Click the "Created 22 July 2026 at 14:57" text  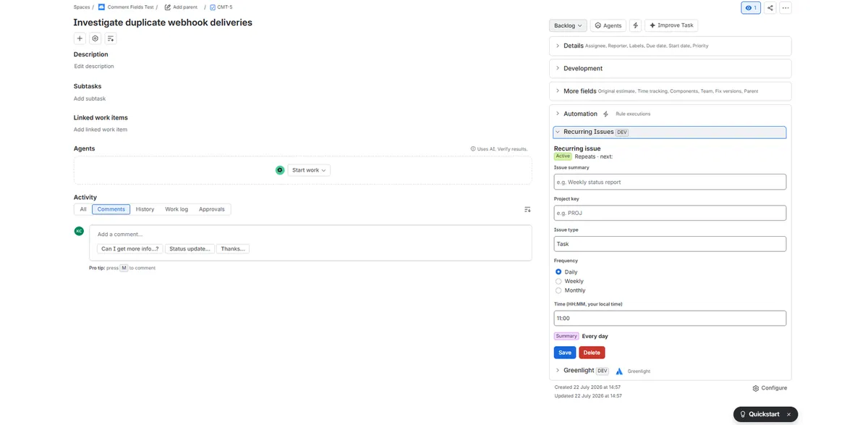pos(587,387)
